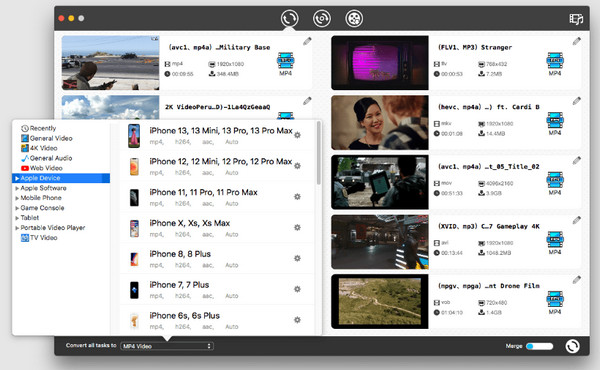
Task: Start conversion with the round convert button
Action: tap(572, 346)
